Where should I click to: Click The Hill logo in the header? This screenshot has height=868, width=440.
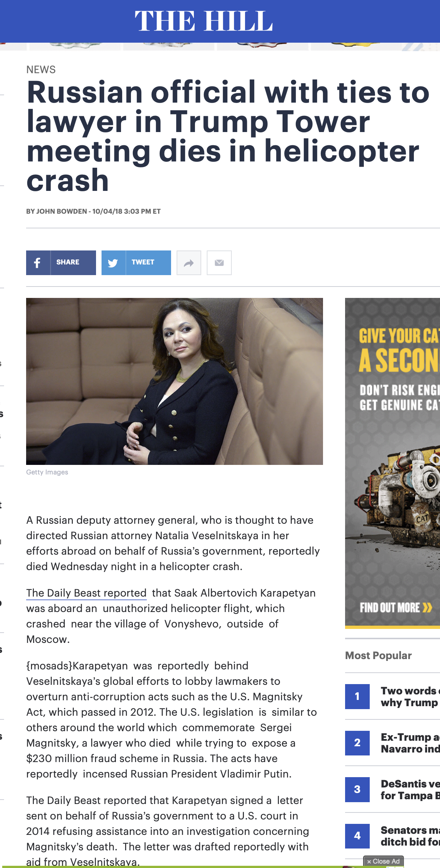[x=203, y=21]
